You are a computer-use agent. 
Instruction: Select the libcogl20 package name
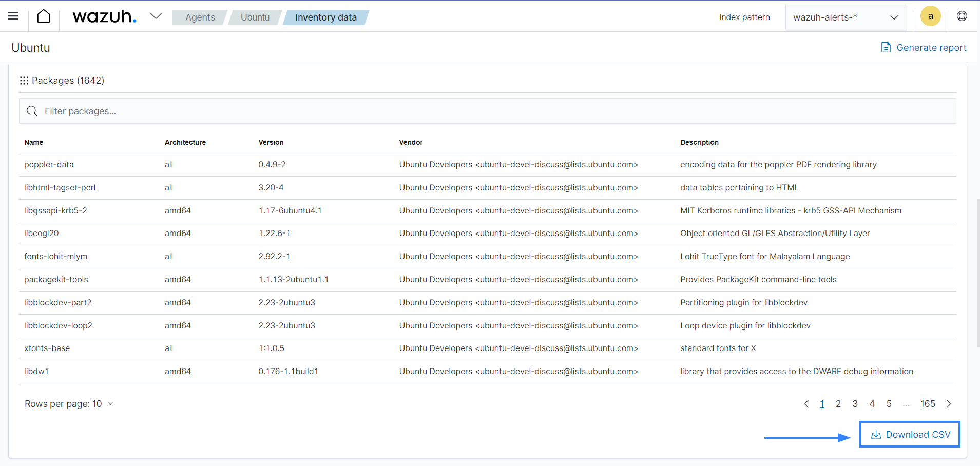[42, 234]
